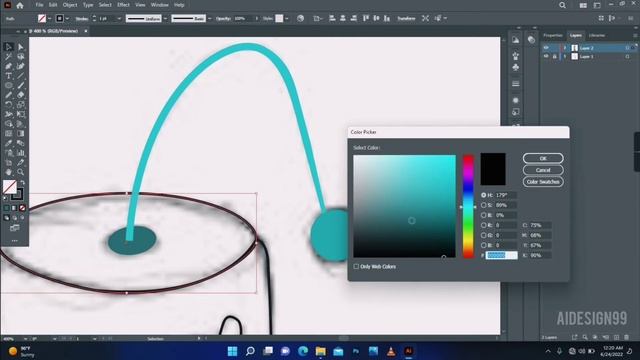Image resolution: width=640 pixels, height=360 pixels.
Task: Switch to the Properties tab
Action: pos(553,36)
